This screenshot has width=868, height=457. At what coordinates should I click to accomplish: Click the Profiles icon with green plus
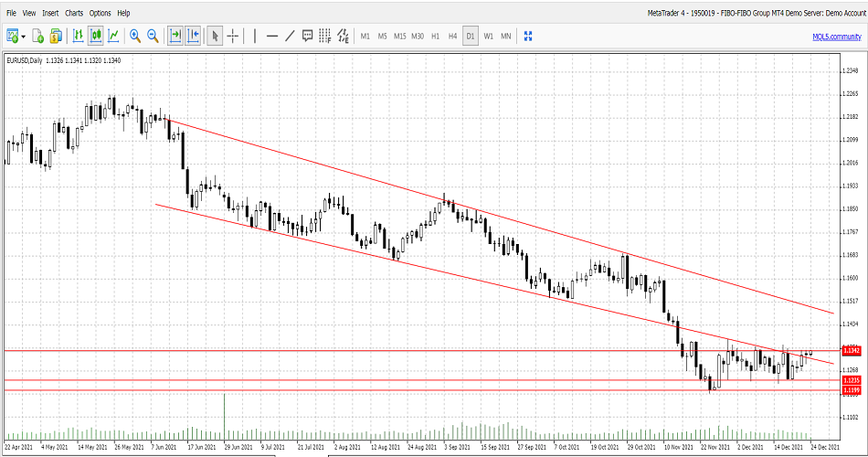coord(37,36)
